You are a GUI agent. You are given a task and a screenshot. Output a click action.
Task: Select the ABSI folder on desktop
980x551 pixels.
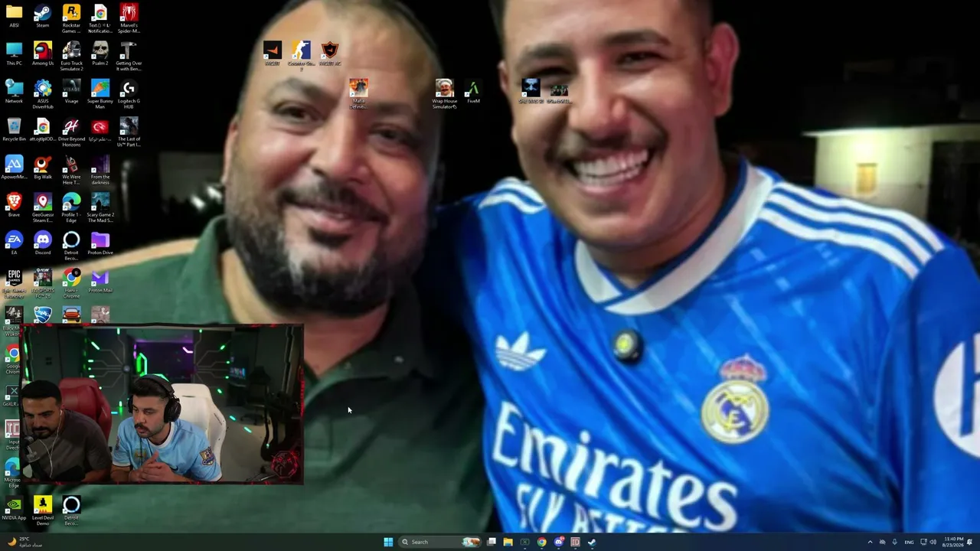click(14, 16)
